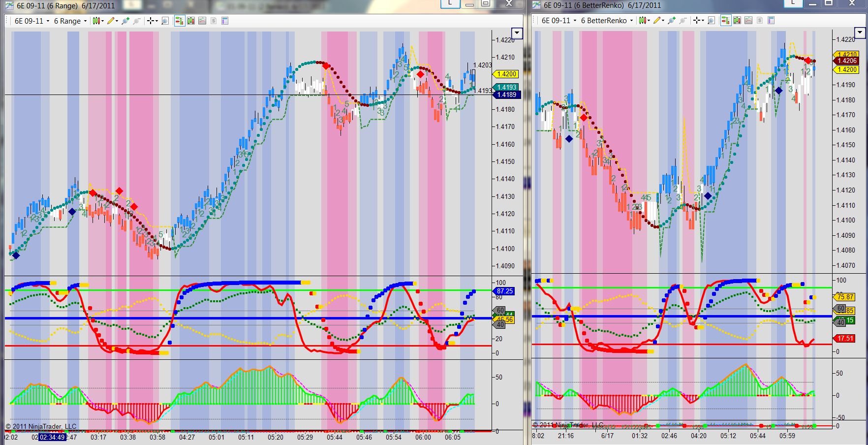Click the 05:29 time label on Range chart
Screen dimensions: 868x445
tap(305, 437)
